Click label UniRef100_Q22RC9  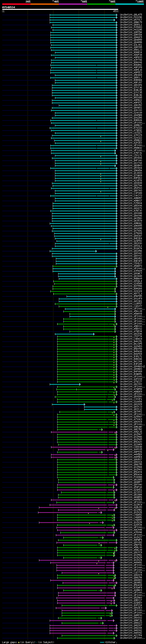(131, 504)
